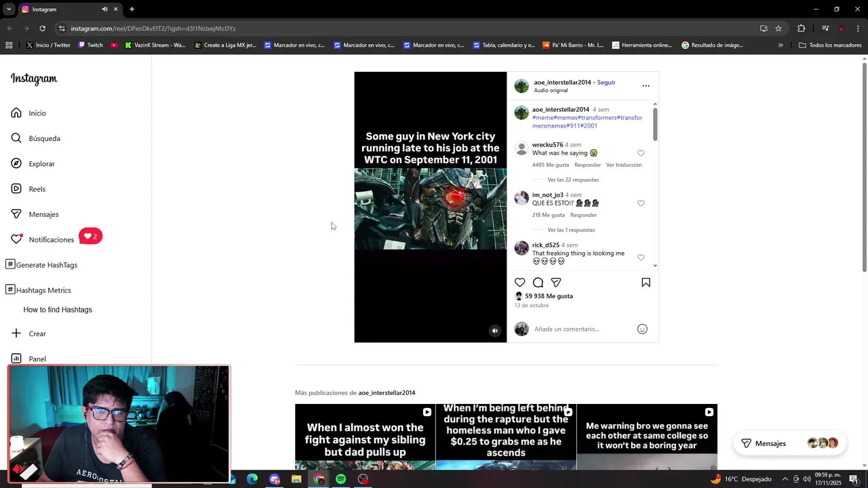The height and width of the screenshot is (488, 868).
Task: Click Crear plus icon in sidebar
Action: point(16,333)
